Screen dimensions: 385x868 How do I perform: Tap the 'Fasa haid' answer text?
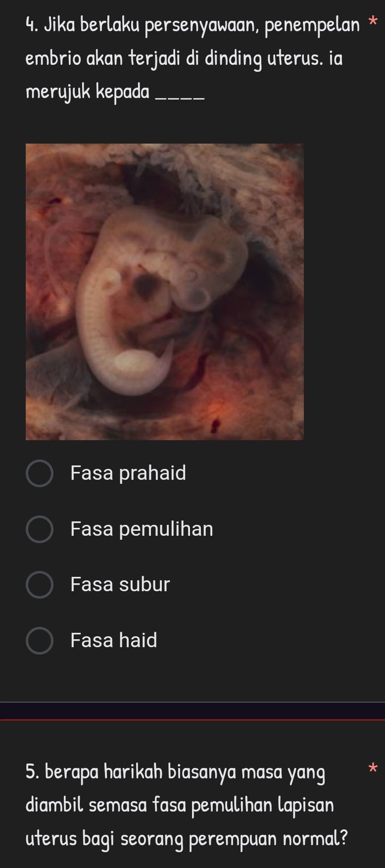[114, 640]
